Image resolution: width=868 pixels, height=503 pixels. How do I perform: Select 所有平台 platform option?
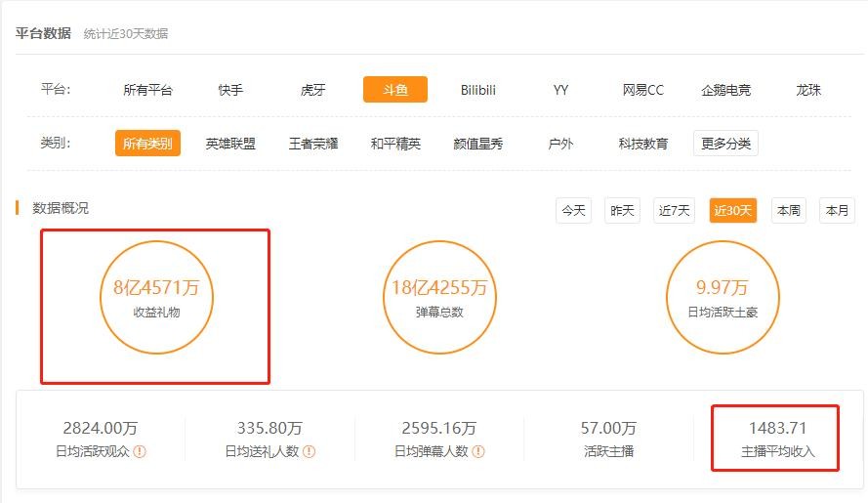click(x=147, y=90)
